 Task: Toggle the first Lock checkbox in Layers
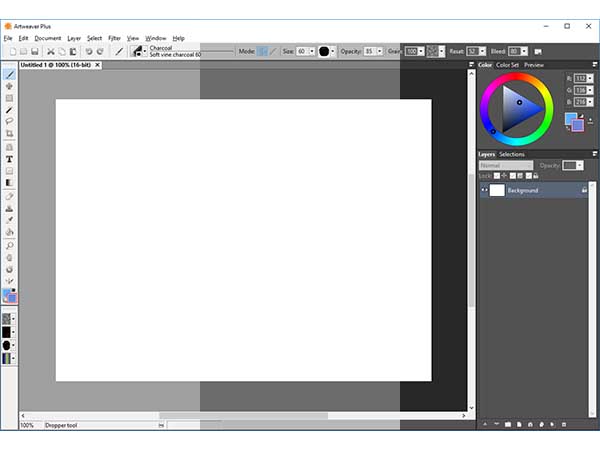pos(497,176)
